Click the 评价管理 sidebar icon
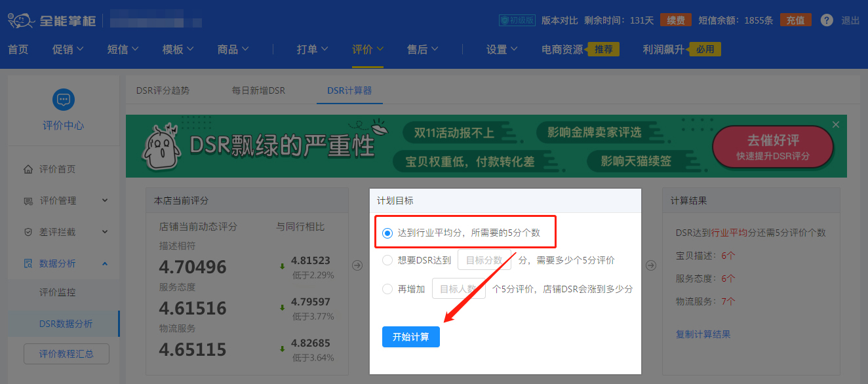The image size is (868, 384). 28,201
